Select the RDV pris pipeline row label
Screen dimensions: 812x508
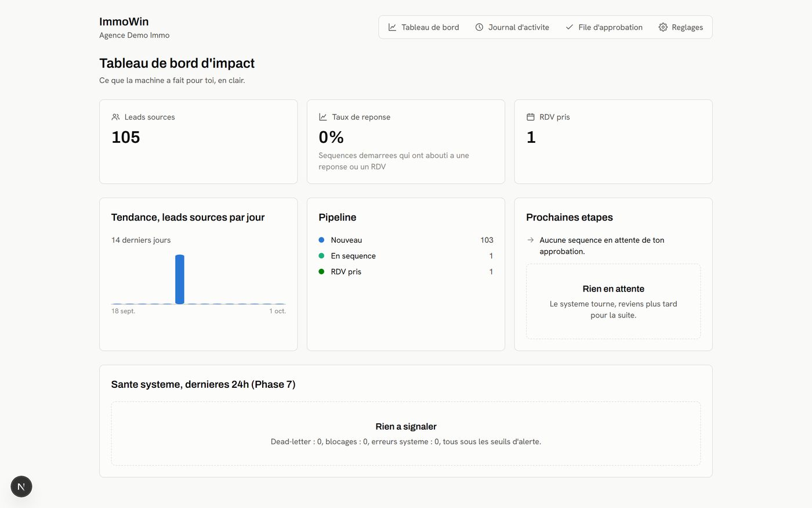click(346, 271)
